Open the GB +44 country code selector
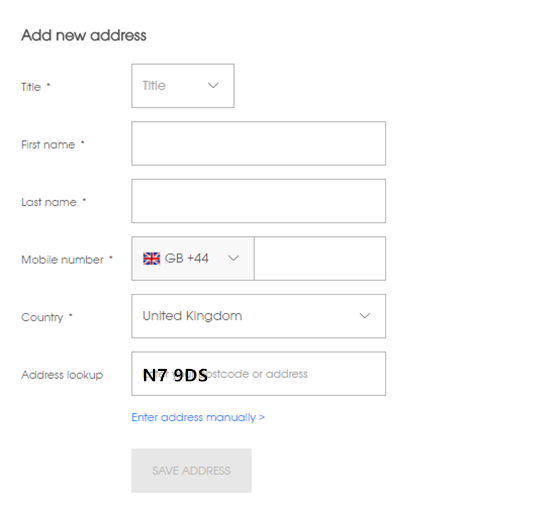Image resolution: width=560 pixels, height=505 pixels. 193,258
